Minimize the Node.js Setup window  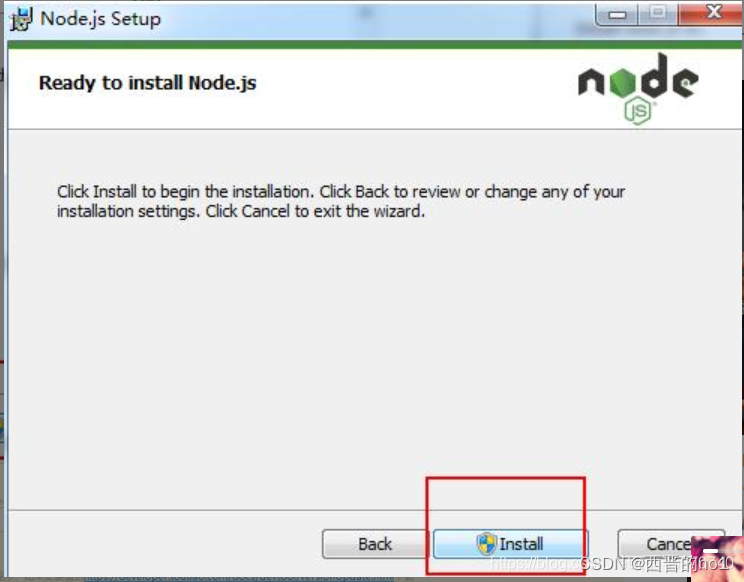point(617,14)
